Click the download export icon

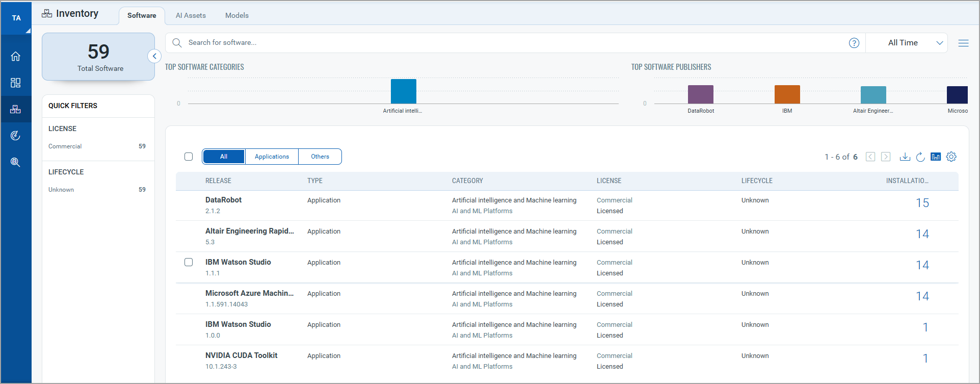pyautogui.click(x=905, y=157)
